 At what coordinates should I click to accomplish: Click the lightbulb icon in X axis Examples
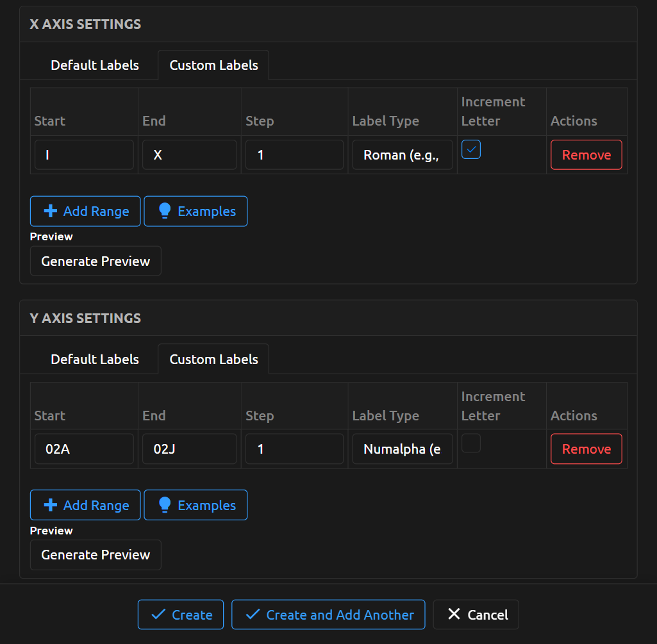click(165, 211)
